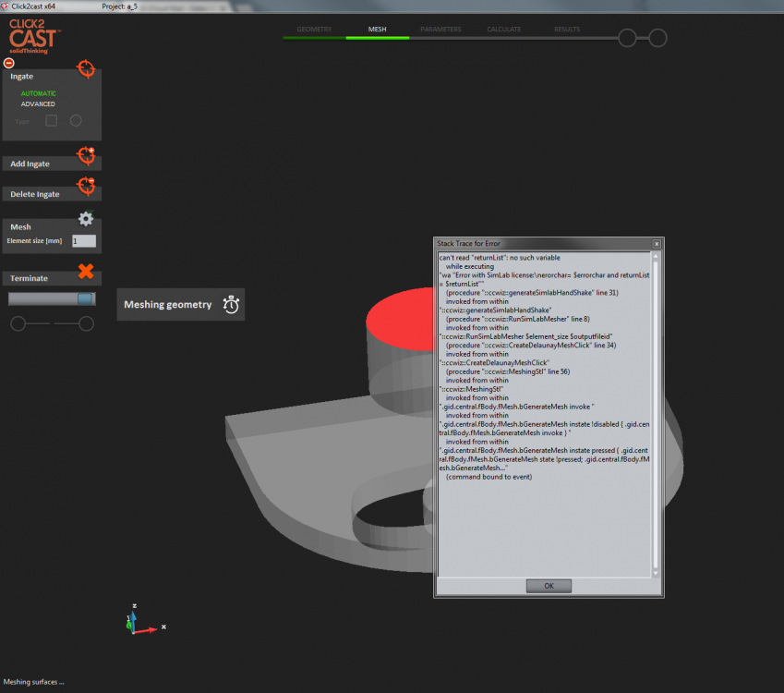The image size is (784, 693).
Task: Click the Delete Ingate crosshair minus icon
Action: pyautogui.click(x=86, y=186)
